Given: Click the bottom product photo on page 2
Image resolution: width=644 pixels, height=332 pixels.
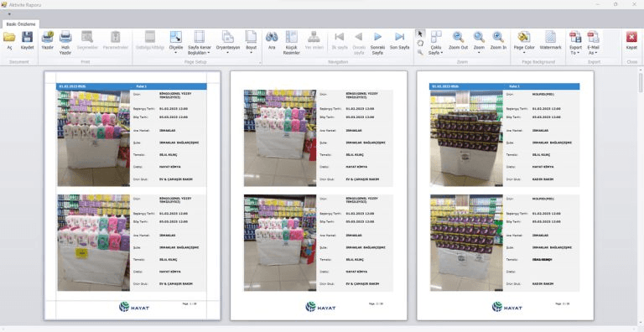Looking at the screenshot, I should click(x=280, y=243).
